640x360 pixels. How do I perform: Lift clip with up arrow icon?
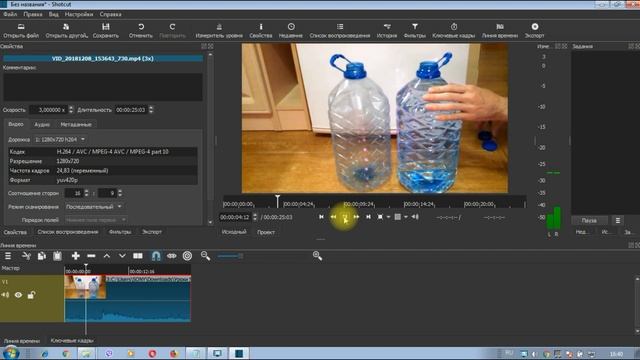click(107, 256)
